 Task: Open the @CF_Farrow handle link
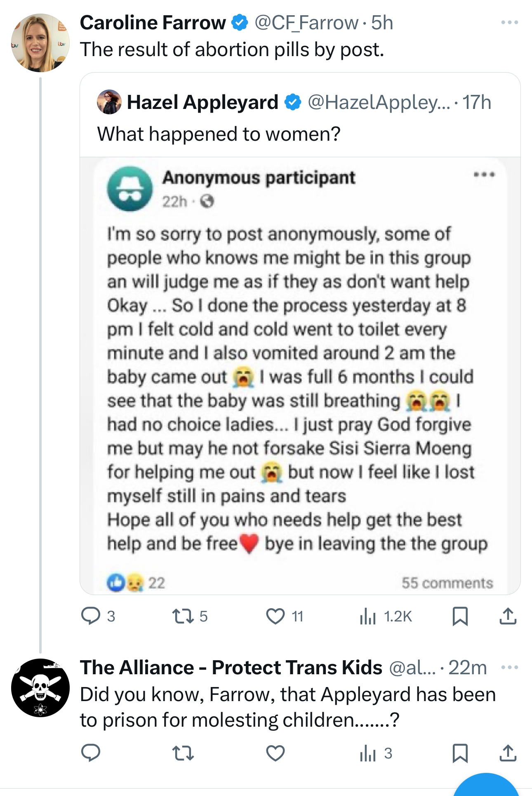pyautogui.click(x=306, y=23)
